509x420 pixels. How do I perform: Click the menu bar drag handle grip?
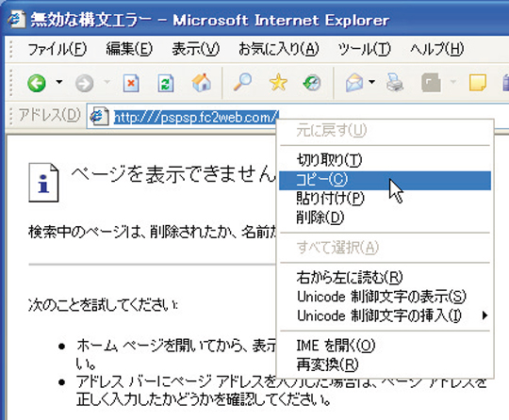(x=11, y=50)
